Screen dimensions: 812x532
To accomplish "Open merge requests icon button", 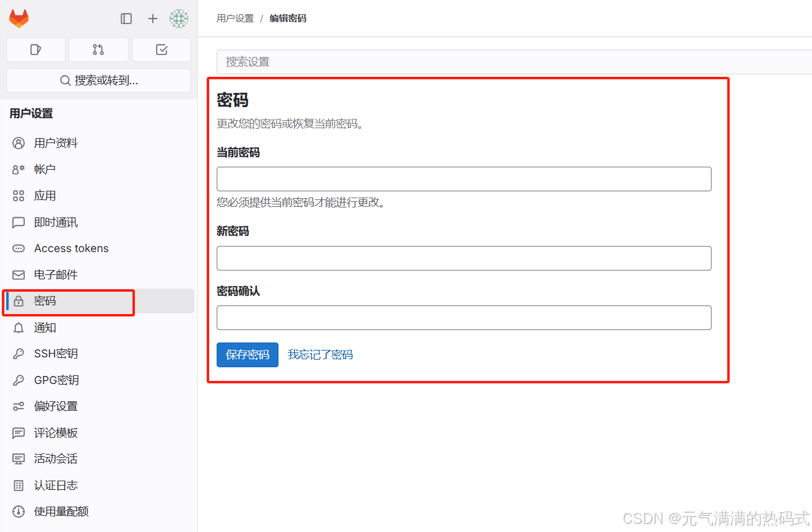I will pyautogui.click(x=98, y=50).
